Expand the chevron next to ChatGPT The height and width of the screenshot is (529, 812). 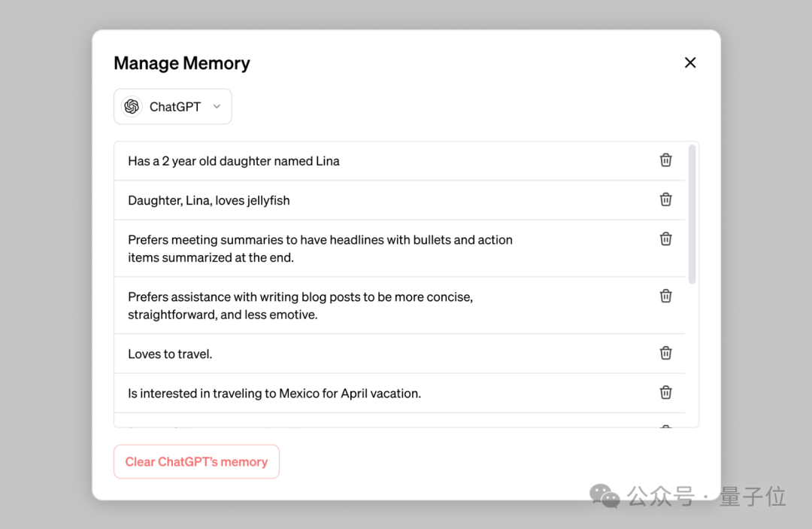click(x=217, y=106)
